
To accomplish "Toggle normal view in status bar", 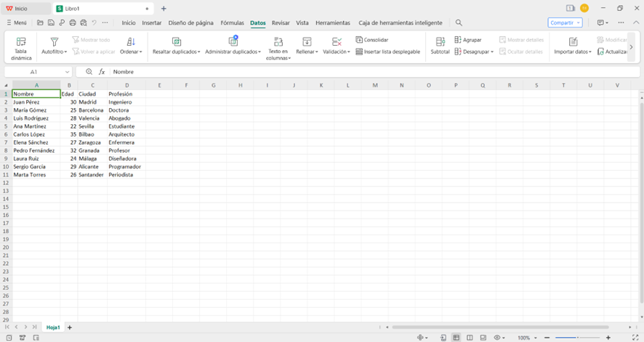I will coord(456,338).
